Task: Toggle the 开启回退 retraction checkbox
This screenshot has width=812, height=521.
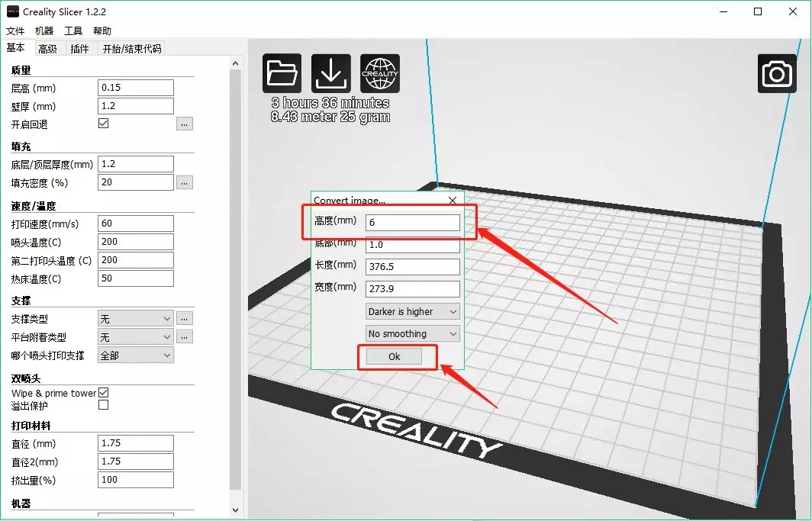Action: 104,123
